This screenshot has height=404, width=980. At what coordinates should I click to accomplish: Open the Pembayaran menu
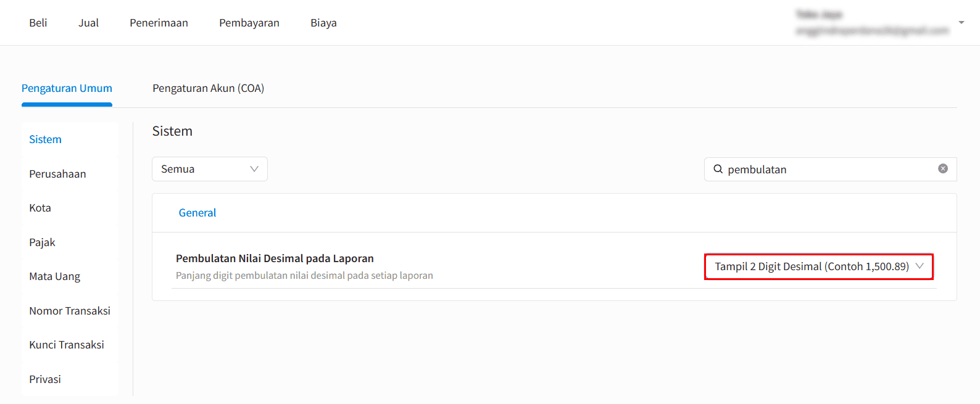pyautogui.click(x=249, y=22)
